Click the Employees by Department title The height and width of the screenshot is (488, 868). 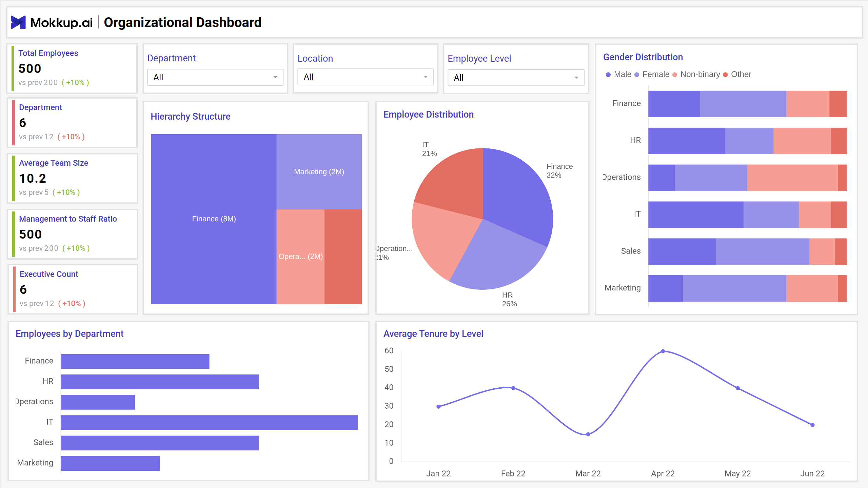[70, 334]
